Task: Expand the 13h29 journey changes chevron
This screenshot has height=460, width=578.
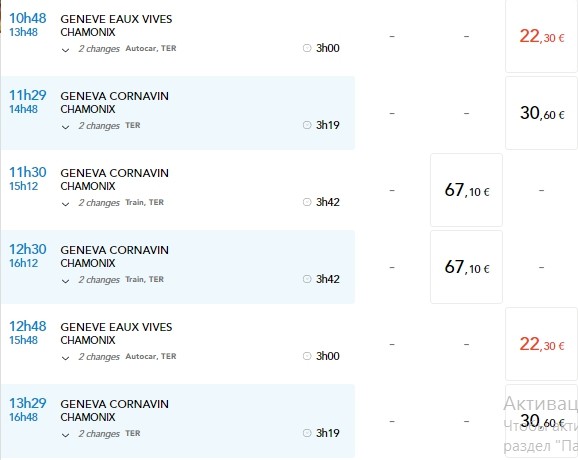Action: coord(65,435)
